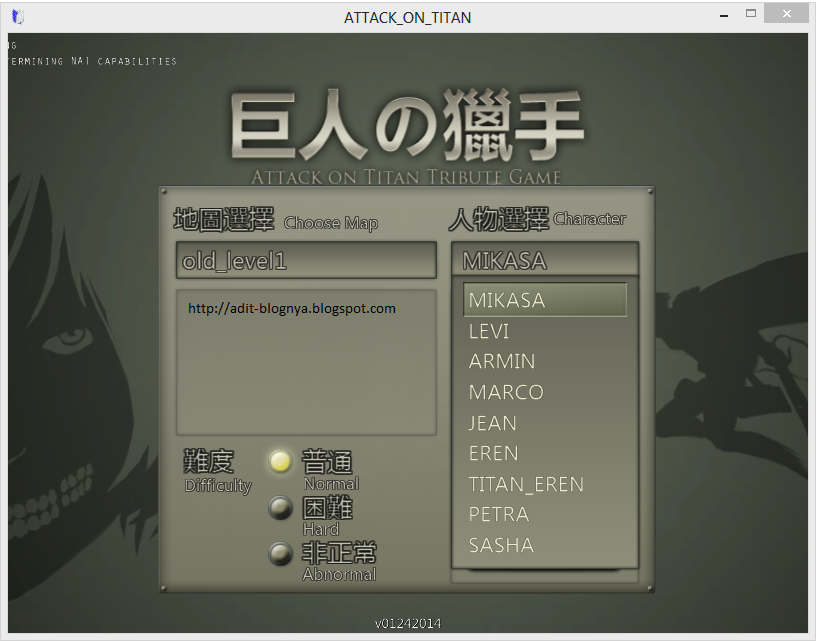The width and height of the screenshot is (816, 641).
Task: Click the Choose Map heading label
Action: [331, 223]
